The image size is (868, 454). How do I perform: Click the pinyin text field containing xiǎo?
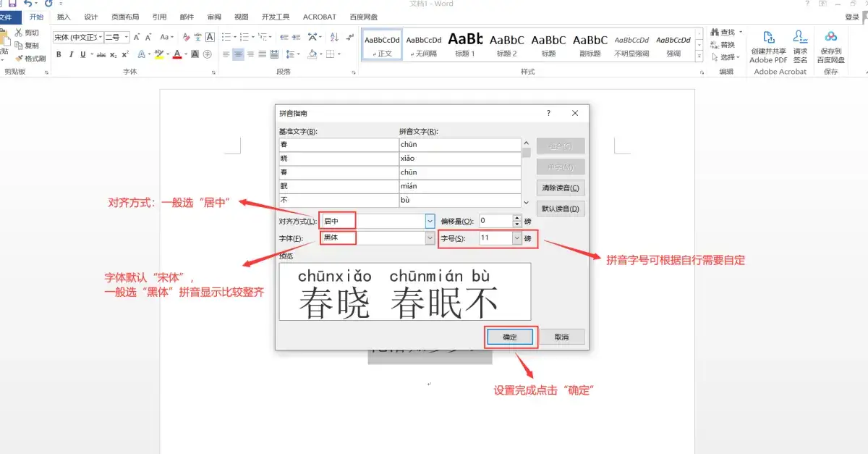[x=459, y=159]
